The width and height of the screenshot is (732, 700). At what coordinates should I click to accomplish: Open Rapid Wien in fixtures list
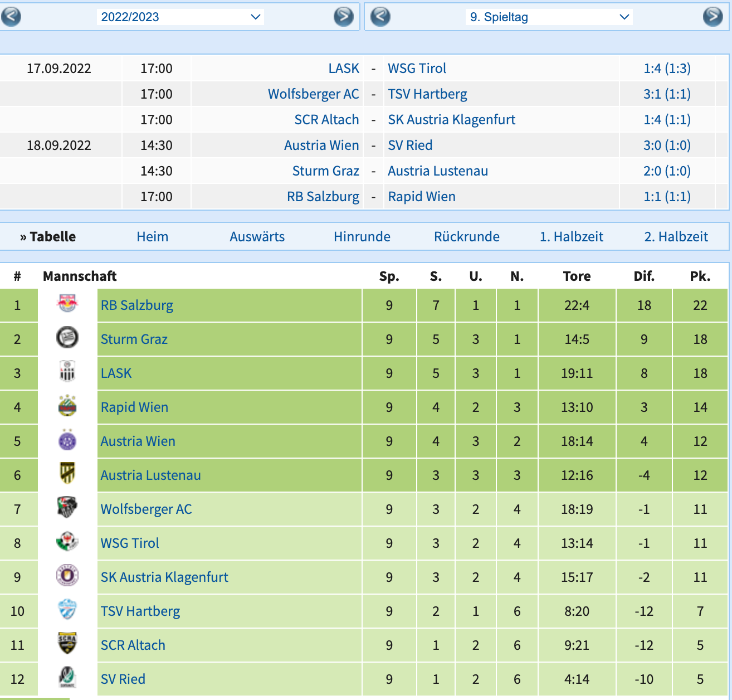[422, 197]
